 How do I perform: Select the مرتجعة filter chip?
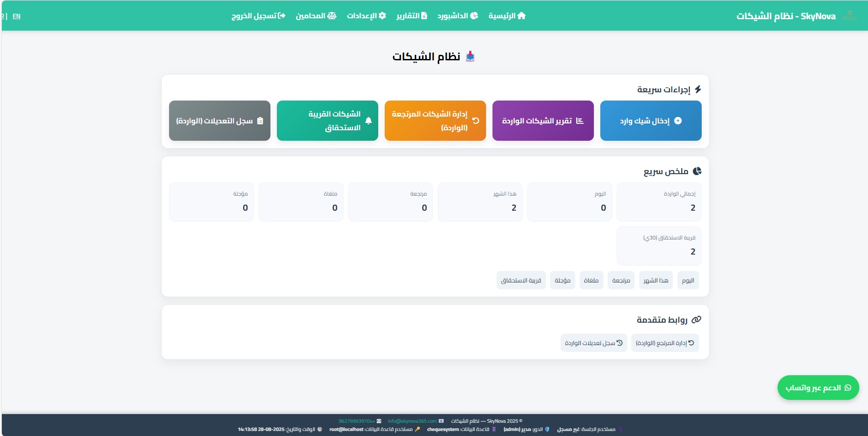pyautogui.click(x=621, y=280)
